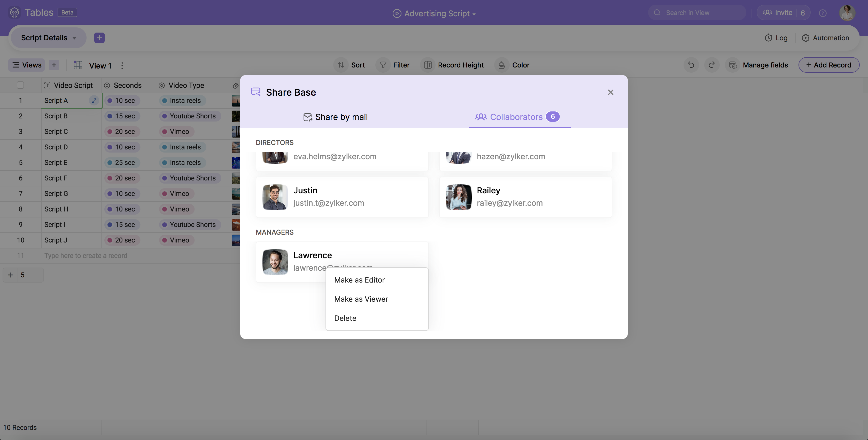Select Make as Viewer option
This screenshot has height=440, width=868.
coord(361,299)
